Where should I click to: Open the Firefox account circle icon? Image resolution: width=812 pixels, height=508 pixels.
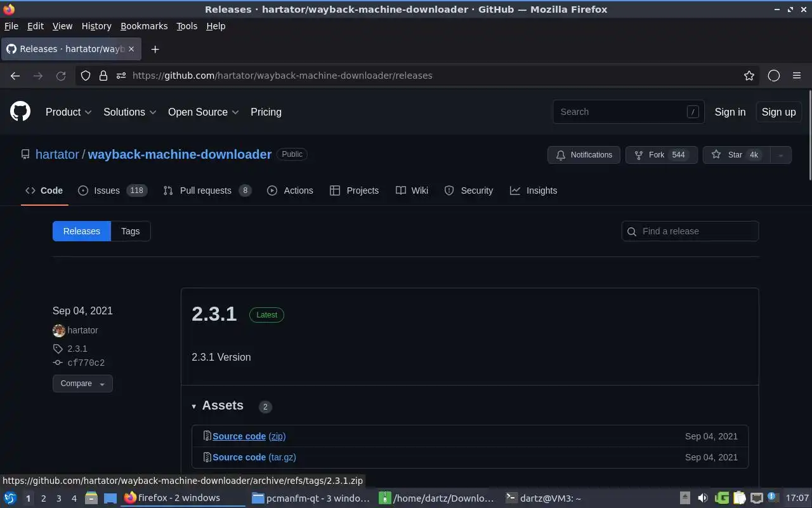[774, 76]
